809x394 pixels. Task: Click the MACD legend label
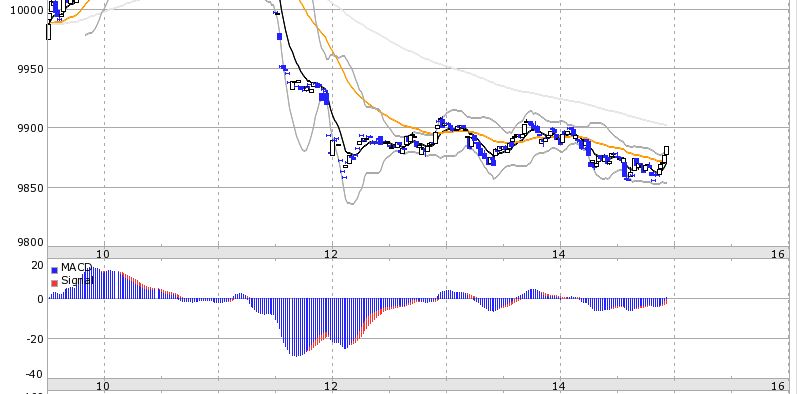(x=76, y=268)
